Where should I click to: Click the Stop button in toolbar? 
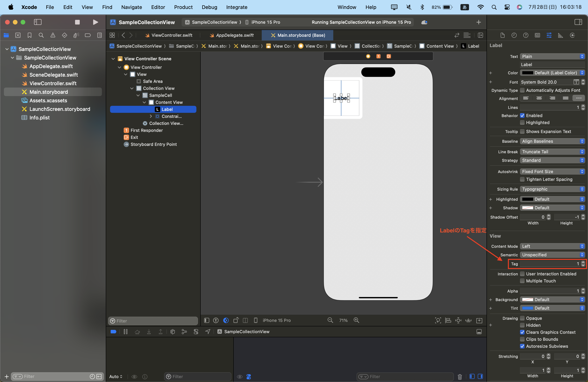tap(77, 22)
